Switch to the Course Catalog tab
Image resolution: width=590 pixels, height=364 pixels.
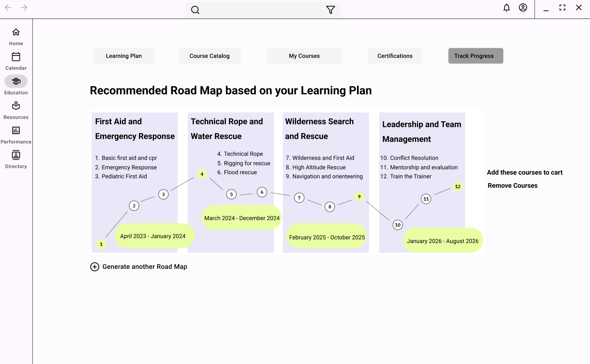[210, 56]
